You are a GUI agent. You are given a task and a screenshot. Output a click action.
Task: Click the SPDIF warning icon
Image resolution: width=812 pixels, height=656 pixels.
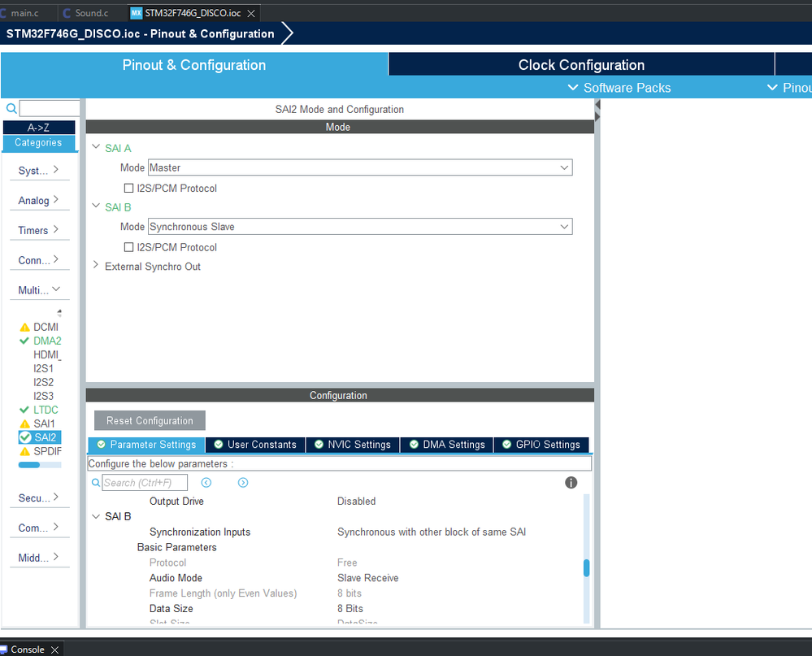click(24, 451)
